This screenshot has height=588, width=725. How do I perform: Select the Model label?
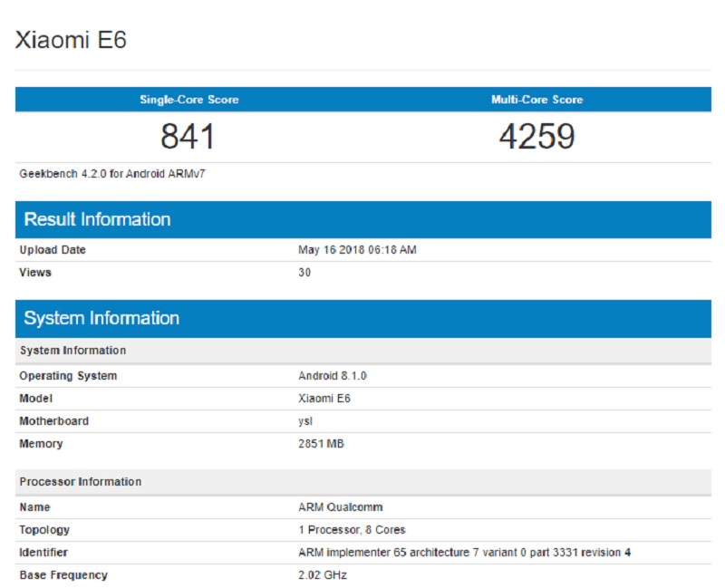pos(35,399)
